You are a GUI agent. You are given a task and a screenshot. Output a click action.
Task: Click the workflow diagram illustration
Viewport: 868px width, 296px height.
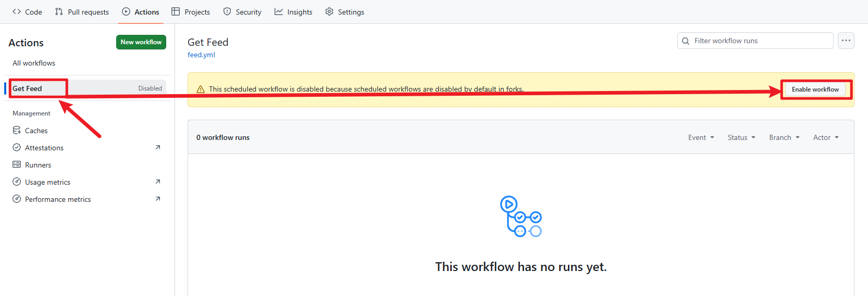point(521,216)
